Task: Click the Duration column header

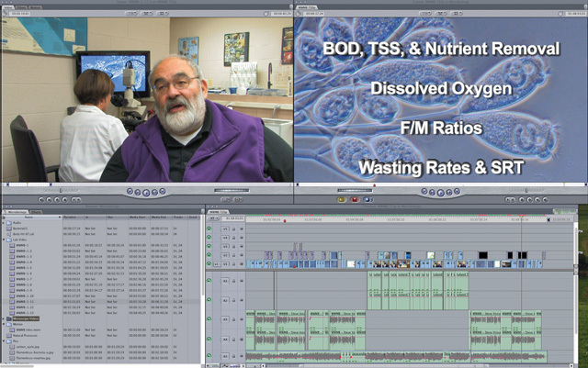Action: coord(71,217)
